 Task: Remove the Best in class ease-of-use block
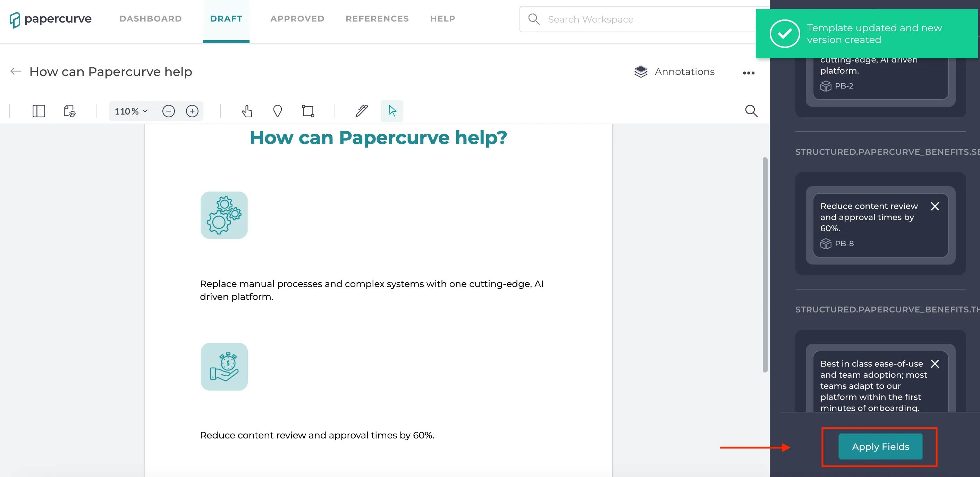click(935, 364)
